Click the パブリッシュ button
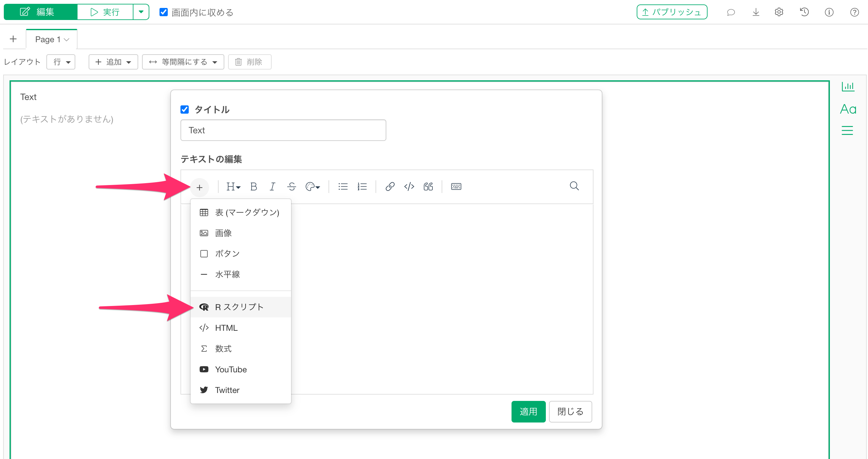This screenshot has width=868, height=459. pyautogui.click(x=672, y=12)
